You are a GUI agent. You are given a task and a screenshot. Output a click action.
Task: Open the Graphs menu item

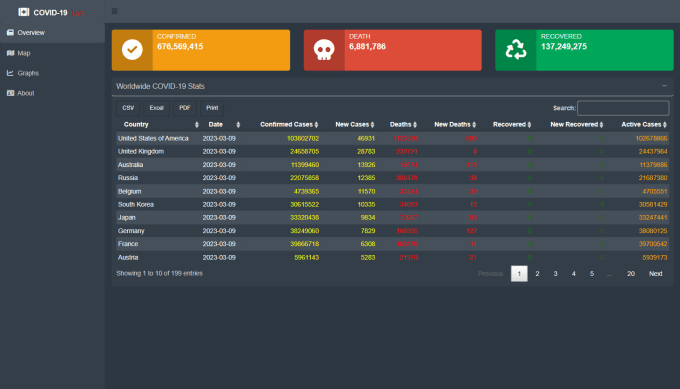(52, 73)
